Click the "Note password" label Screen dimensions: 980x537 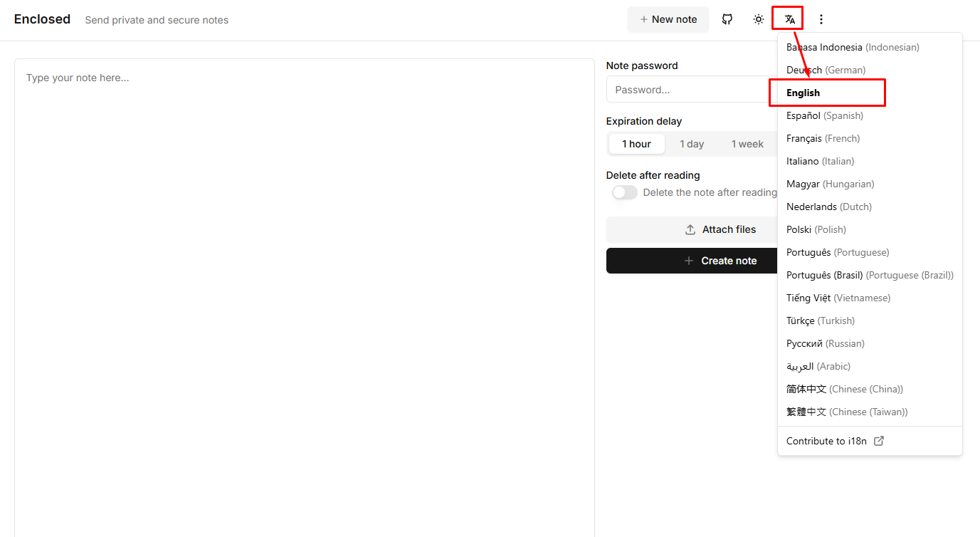642,66
